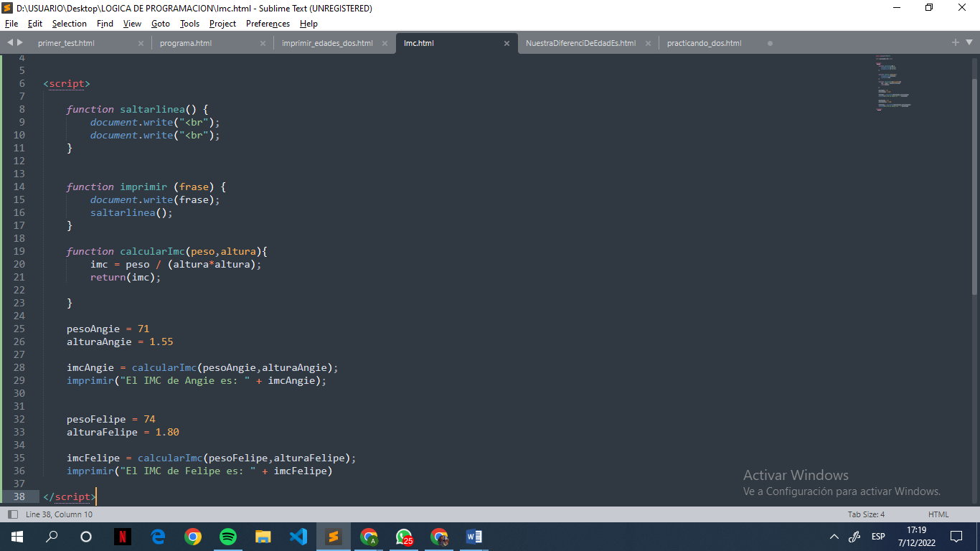This screenshot has height=551, width=980.
Task: Open the Edit menu
Action: point(35,24)
